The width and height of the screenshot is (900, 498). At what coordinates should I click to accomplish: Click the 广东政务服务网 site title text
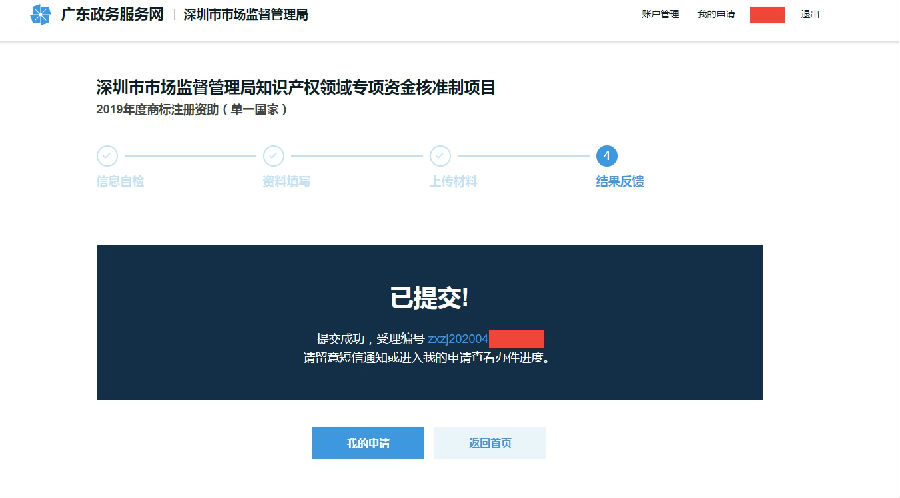[112, 15]
